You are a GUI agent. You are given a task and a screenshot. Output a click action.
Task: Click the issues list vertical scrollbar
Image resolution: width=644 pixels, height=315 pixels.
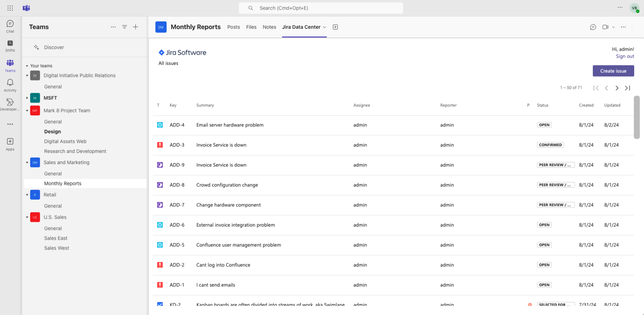637,117
